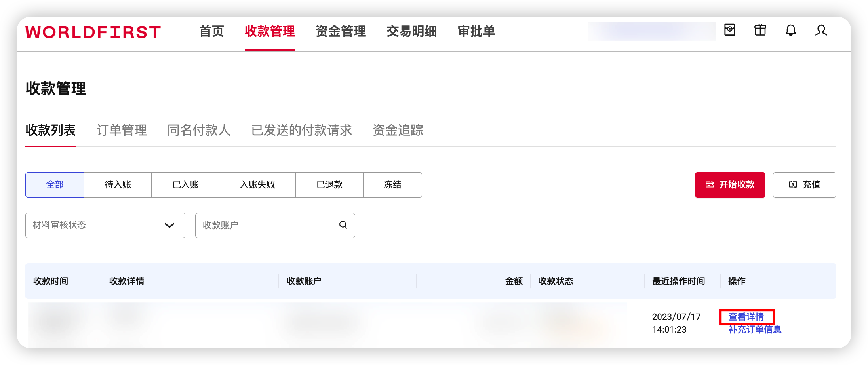The width and height of the screenshot is (868, 365).
Task: Click the search magnifier in the 收款账户 field
Action: pos(342,225)
